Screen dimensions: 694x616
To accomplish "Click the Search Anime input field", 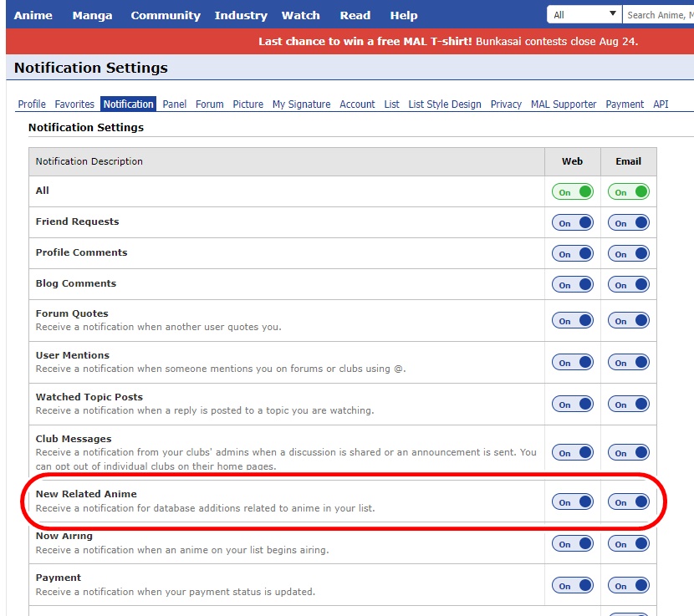I will coord(658,14).
